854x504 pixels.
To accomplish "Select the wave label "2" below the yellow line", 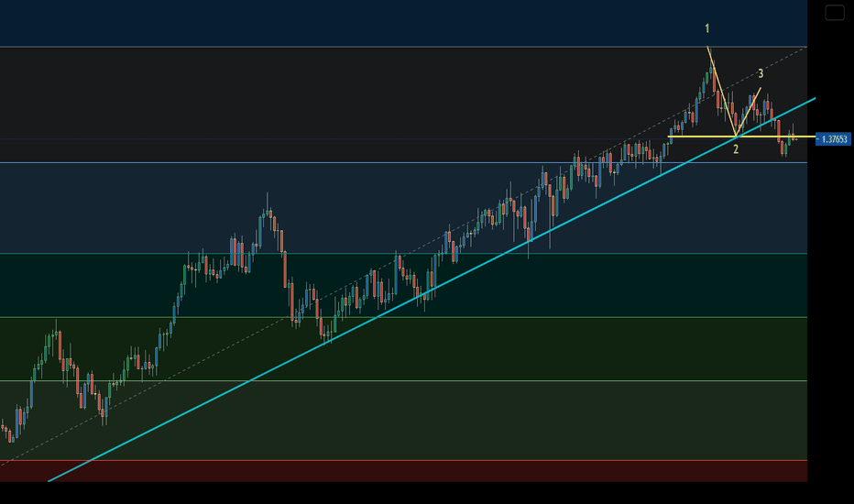I will 736,149.
